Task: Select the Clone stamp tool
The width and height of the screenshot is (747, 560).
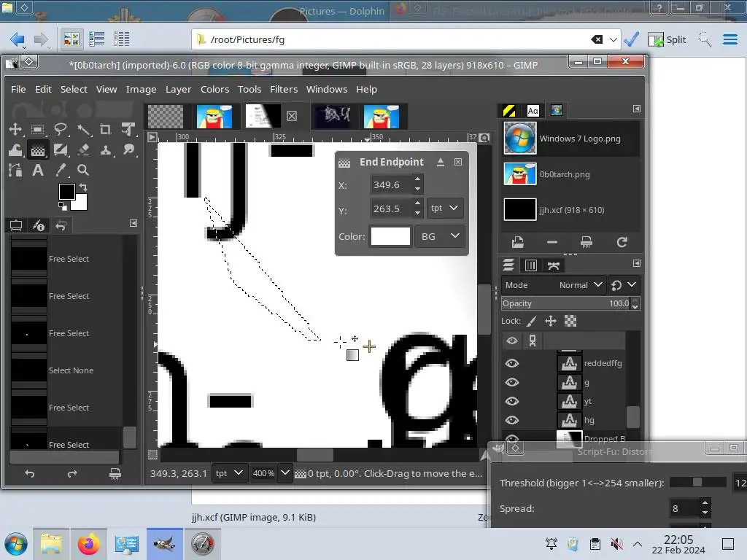Action: click(x=106, y=150)
